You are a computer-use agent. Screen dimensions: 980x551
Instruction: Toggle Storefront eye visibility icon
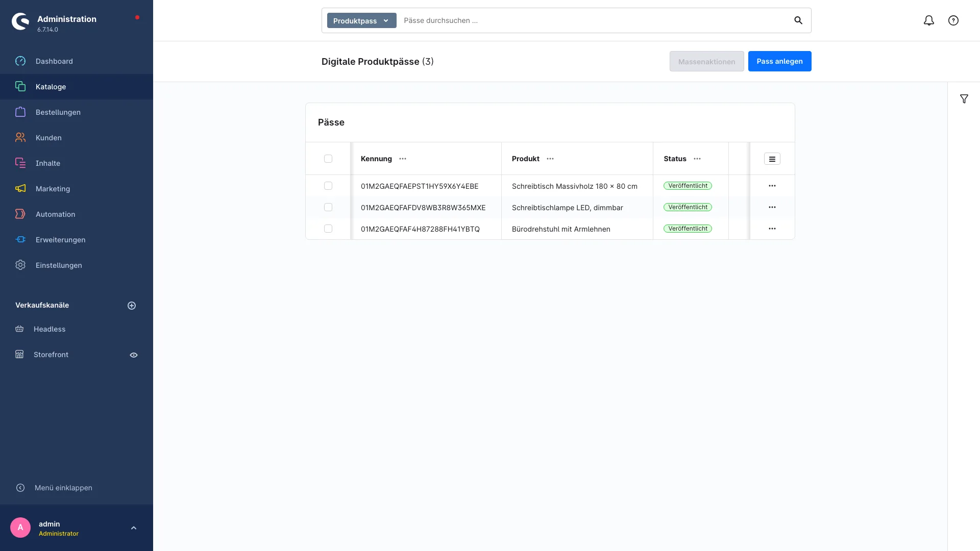click(134, 355)
